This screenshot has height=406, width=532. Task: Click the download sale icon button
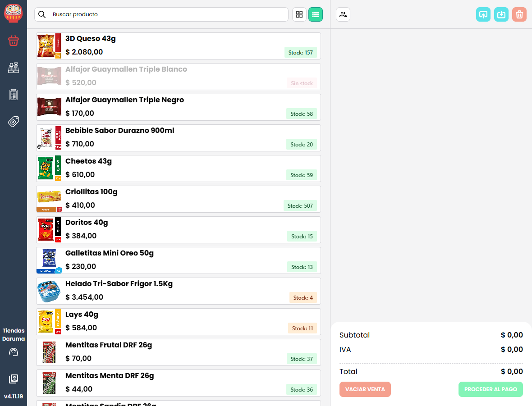[501, 14]
